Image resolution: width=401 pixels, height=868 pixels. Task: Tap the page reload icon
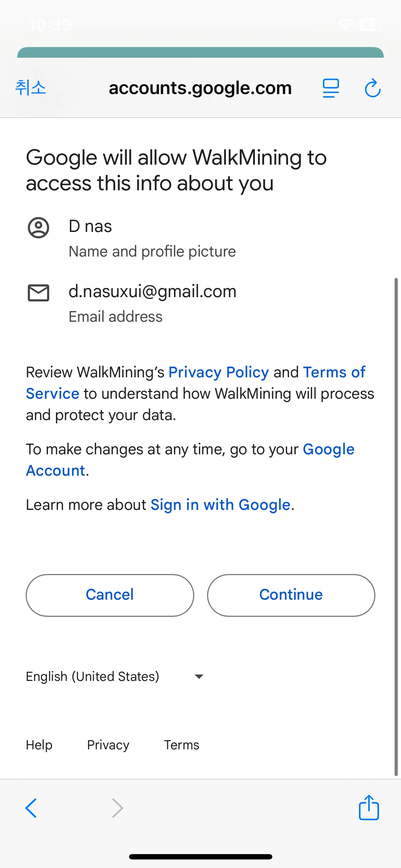click(x=372, y=88)
